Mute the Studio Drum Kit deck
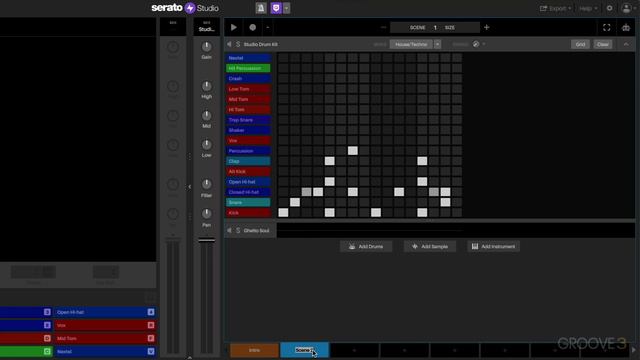 click(229, 44)
